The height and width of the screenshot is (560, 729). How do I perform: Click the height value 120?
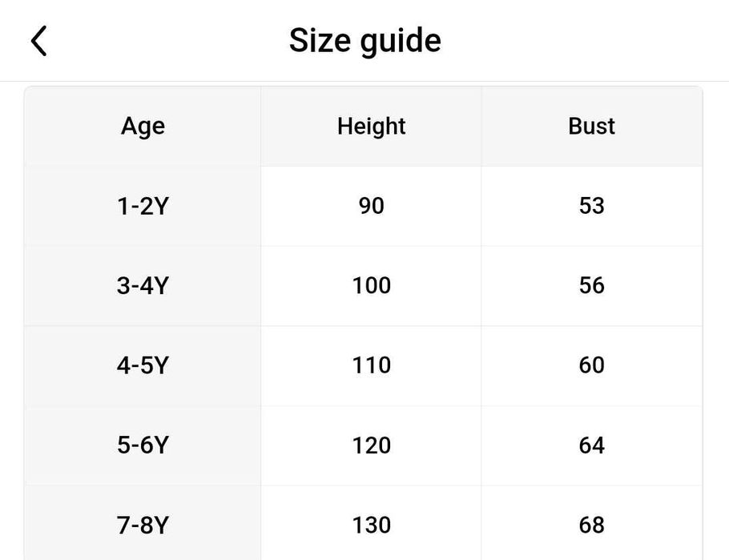[x=371, y=445]
